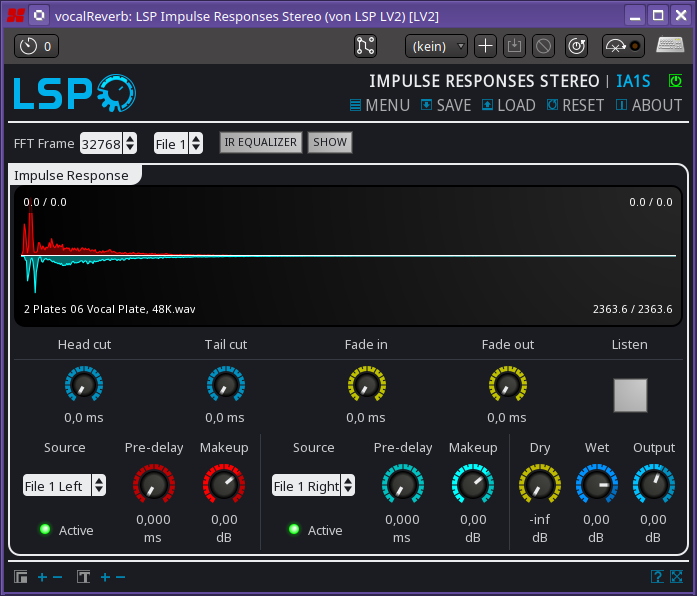Click the add preset plus icon
This screenshot has height=596, width=697.
[485, 45]
